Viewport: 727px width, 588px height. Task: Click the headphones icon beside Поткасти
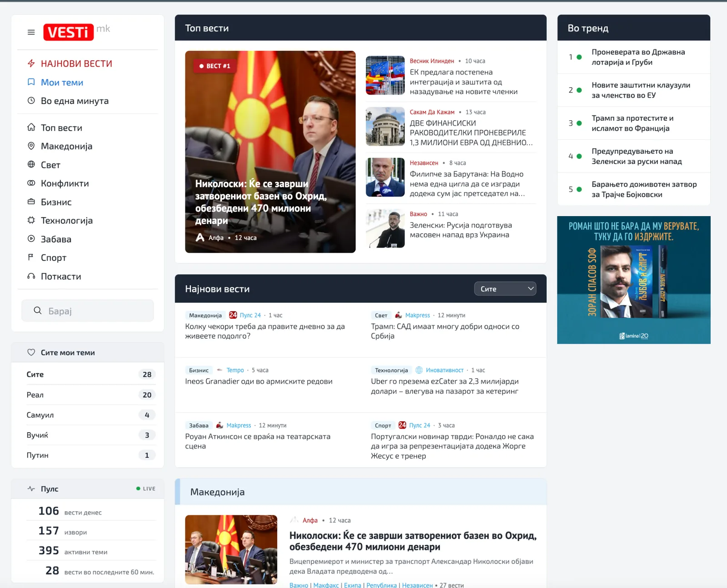tap(31, 276)
